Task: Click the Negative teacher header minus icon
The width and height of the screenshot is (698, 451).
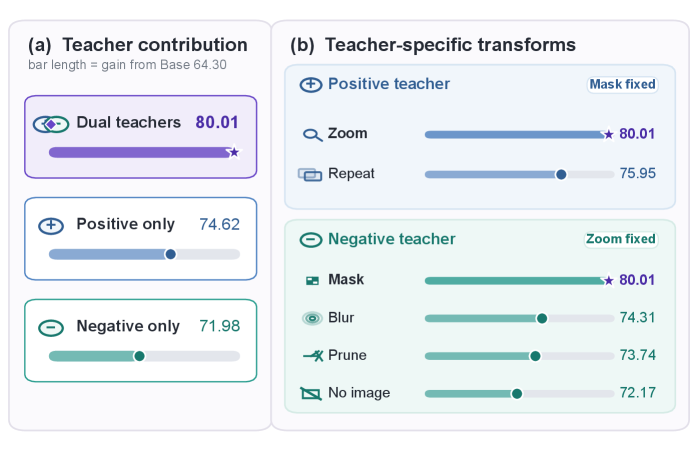Action: 311,240
